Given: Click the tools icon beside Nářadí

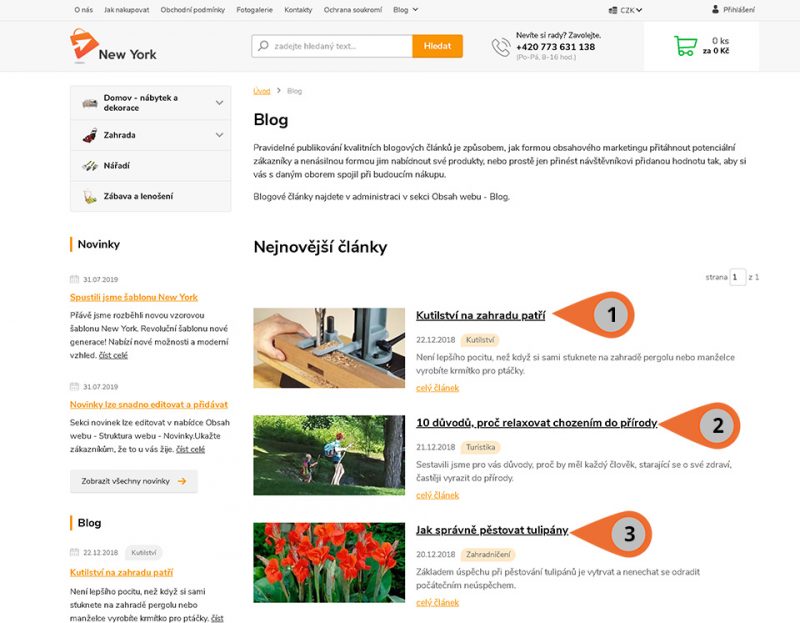Looking at the screenshot, I should [x=90, y=166].
